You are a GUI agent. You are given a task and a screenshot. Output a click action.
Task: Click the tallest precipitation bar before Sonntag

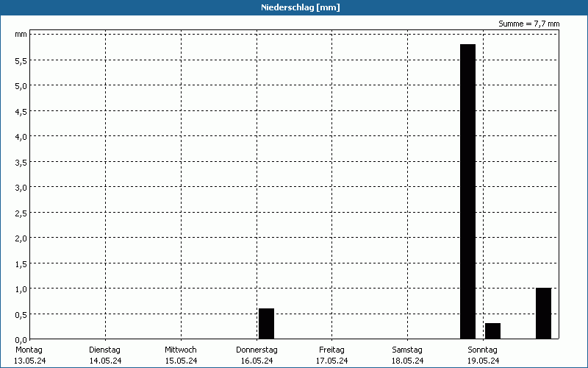coord(467,191)
